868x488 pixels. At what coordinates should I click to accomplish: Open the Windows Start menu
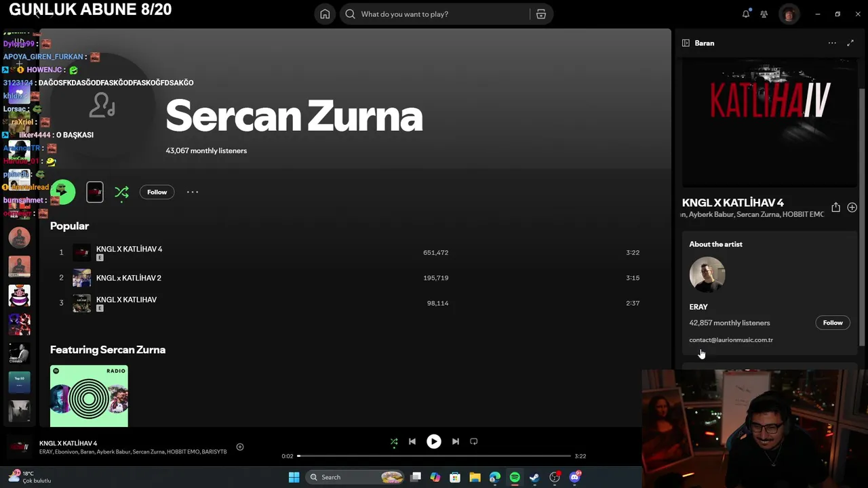pyautogui.click(x=294, y=477)
